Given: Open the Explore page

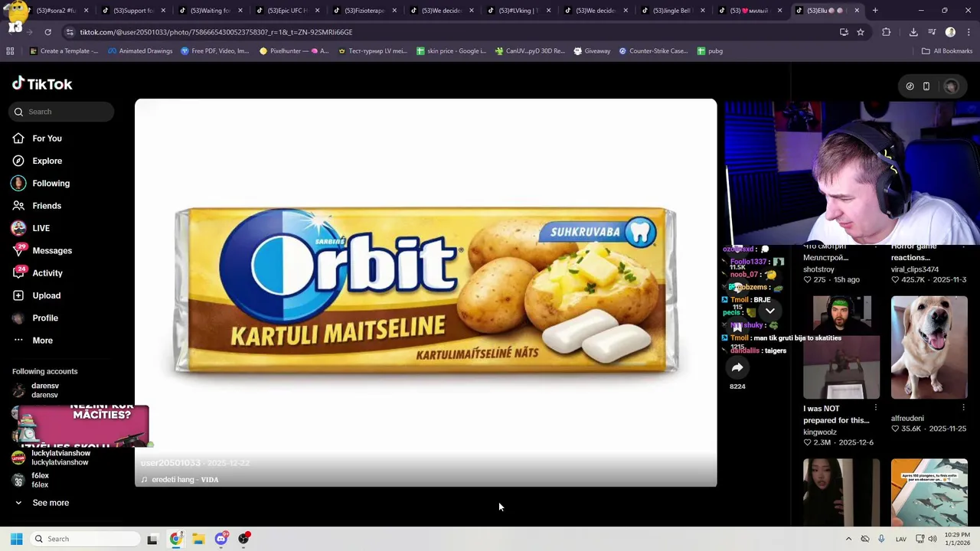Looking at the screenshot, I should point(47,161).
